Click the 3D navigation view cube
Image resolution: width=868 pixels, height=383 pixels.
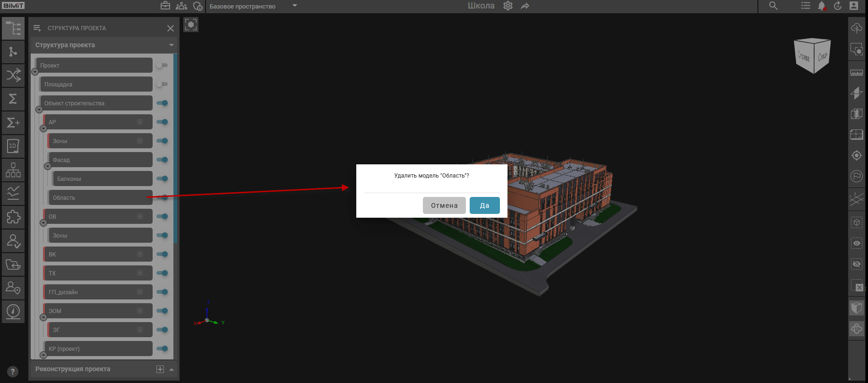(x=813, y=56)
